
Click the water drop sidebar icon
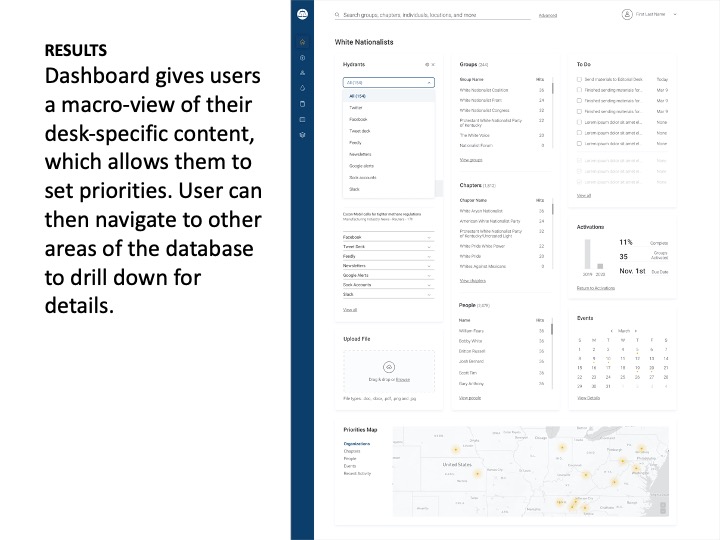[303, 88]
